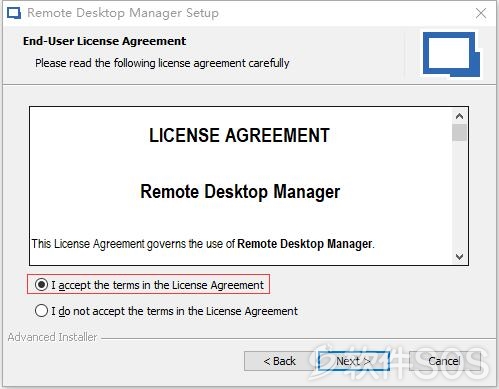Click the Advanced Installer label
The width and height of the screenshot is (499, 389).
52,337
